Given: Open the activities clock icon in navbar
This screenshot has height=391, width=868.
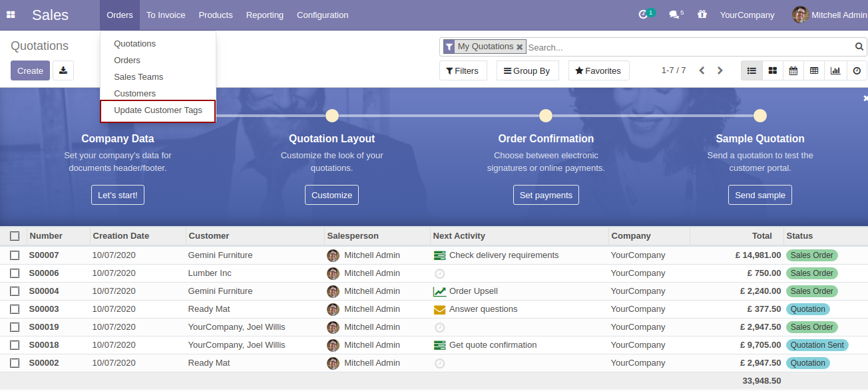Looking at the screenshot, I should pyautogui.click(x=643, y=15).
